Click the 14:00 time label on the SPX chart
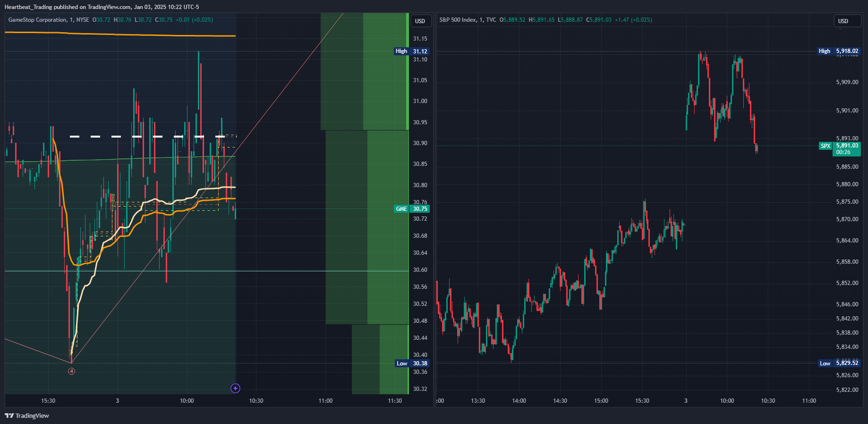Screen dimensions: 868x424 pyautogui.click(x=519, y=401)
